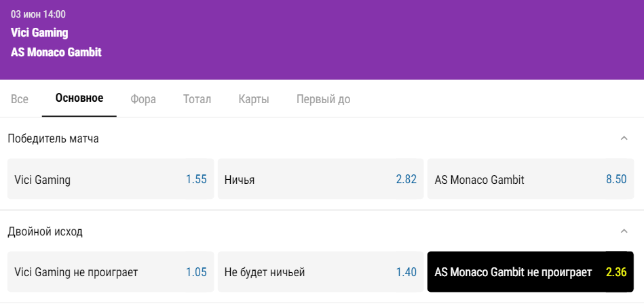
Task: Click the Победитель матча section title
Action: coord(53,138)
